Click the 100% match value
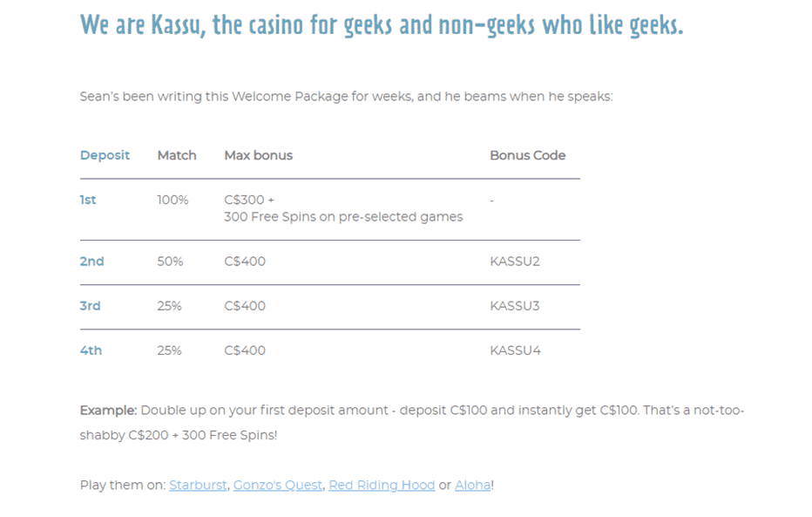Viewport: 812px width, 517px height. [173, 200]
